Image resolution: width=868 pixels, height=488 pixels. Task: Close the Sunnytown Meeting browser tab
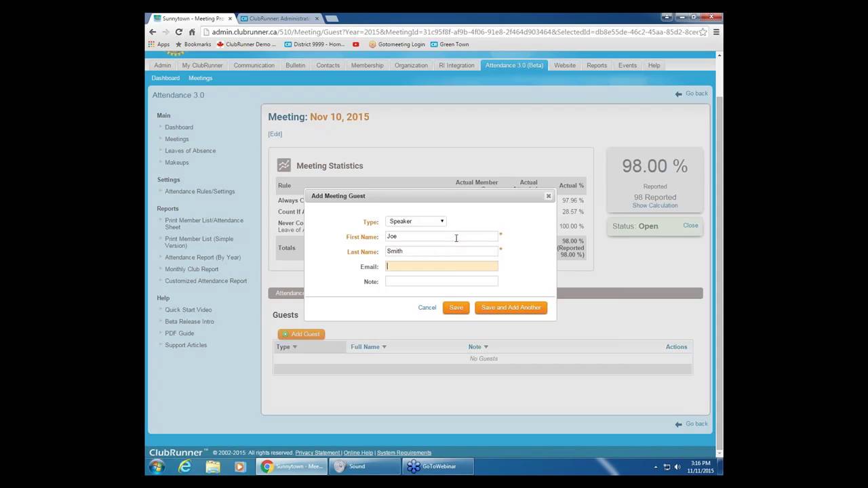pos(229,18)
